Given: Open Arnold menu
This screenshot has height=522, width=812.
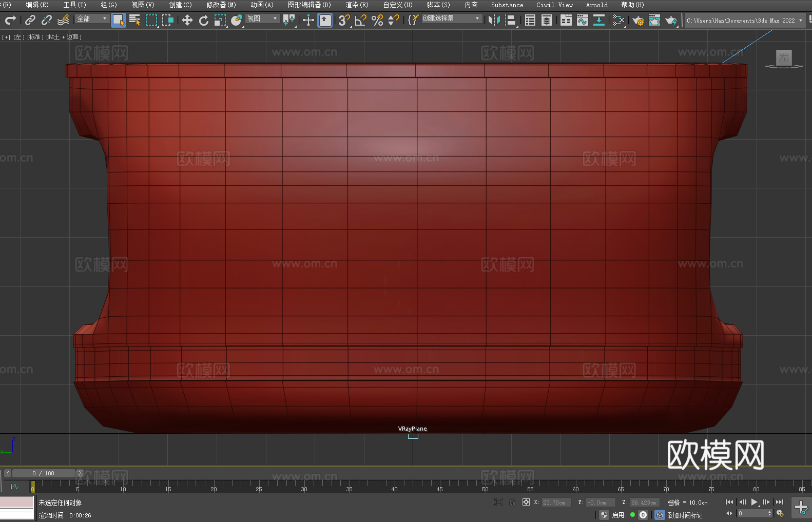Looking at the screenshot, I should point(596,5).
